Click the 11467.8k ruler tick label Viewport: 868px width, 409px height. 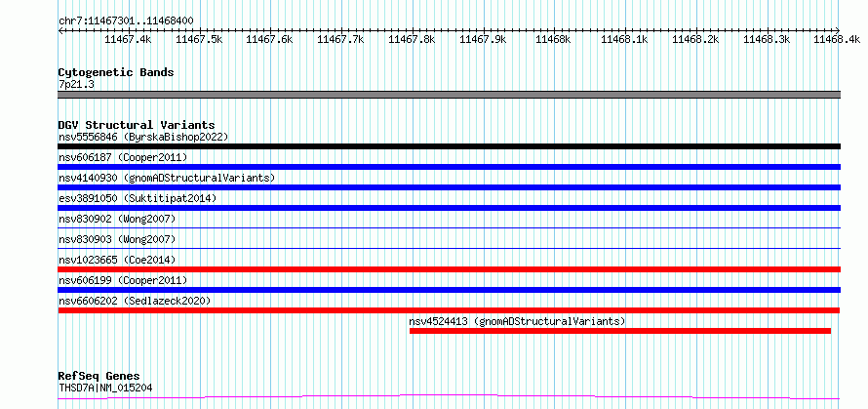(412, 39)
